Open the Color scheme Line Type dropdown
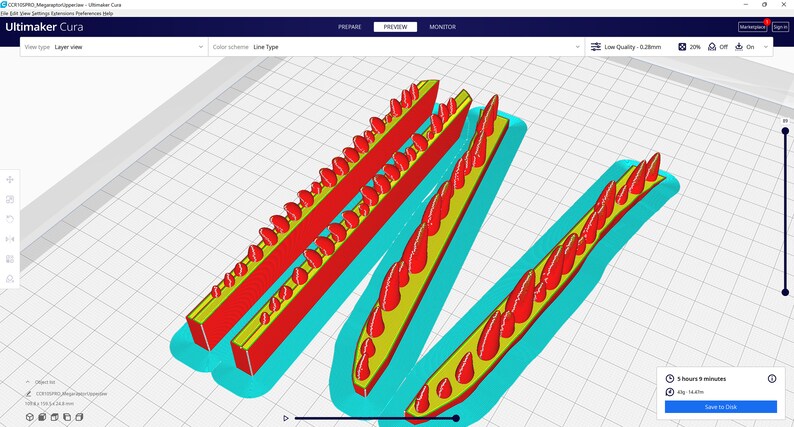This screenshot has height=427, width=794. click(x=396, y=47)
